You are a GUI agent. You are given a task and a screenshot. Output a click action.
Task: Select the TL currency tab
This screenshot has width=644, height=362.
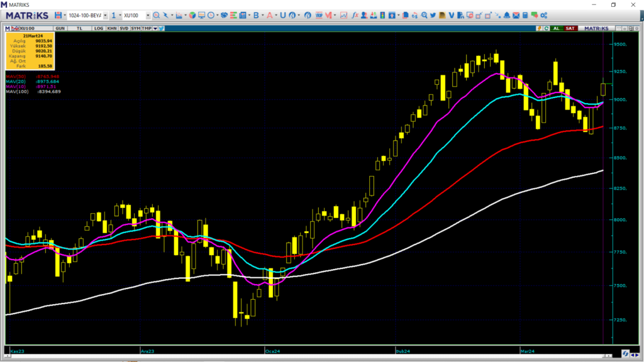tap(79, 28)
